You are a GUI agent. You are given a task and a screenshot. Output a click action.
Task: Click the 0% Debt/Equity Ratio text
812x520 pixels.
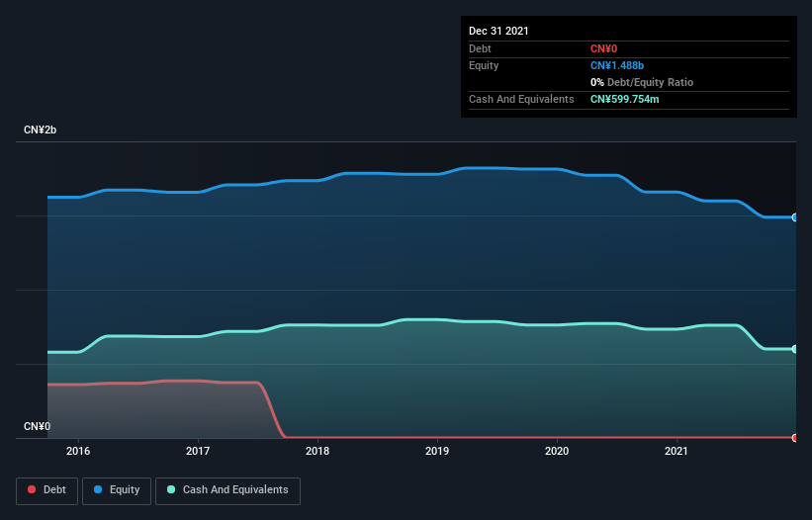tap(642, 82)
